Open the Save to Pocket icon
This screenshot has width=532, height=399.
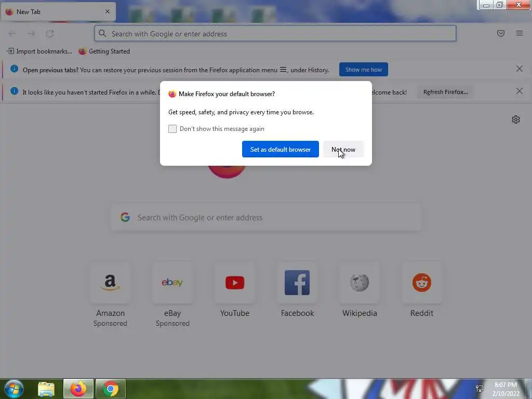click(x=500, y=33)
